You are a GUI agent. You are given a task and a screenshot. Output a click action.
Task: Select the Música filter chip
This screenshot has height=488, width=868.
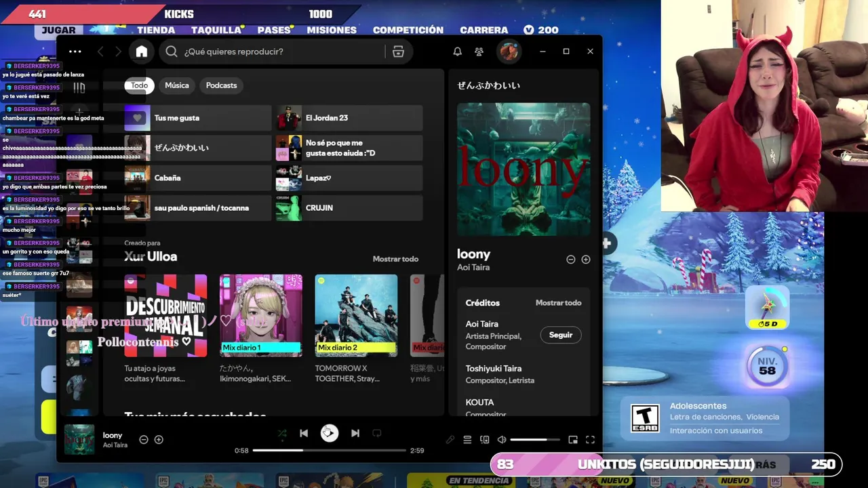click(x=177, y=85)
